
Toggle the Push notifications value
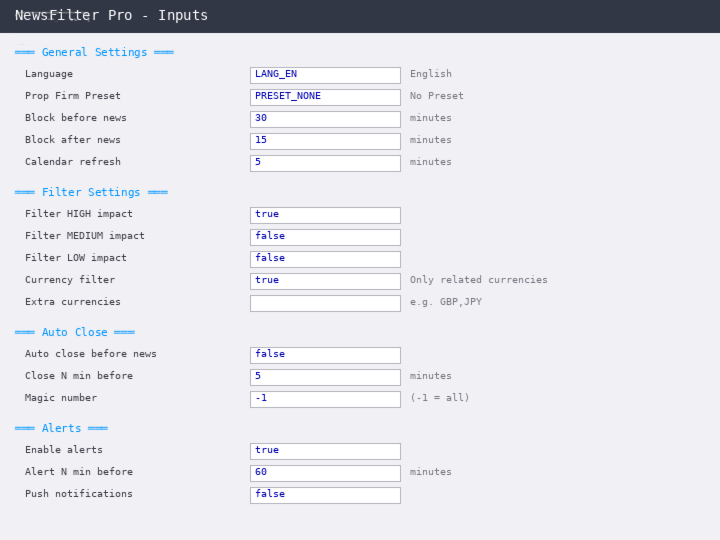click(x=325, y=495)
